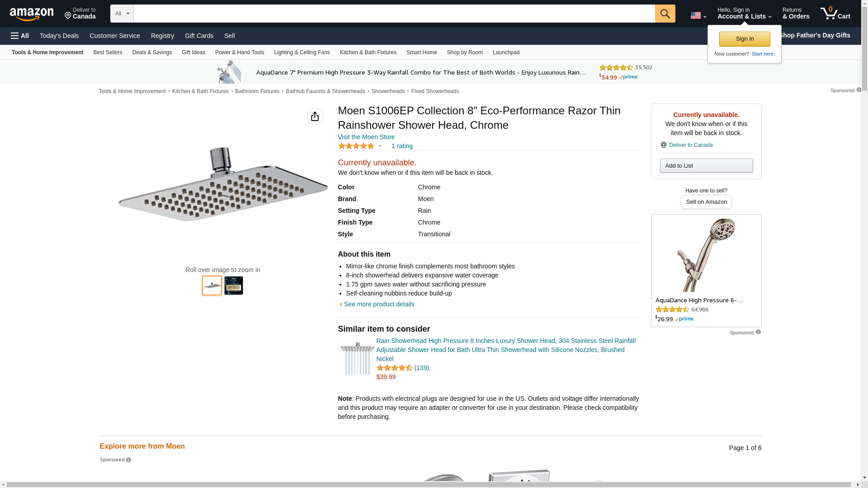Screen dimensions: 868x488
Task: Select the first showerhead thumbnail image
Action: [x=212, y=286]
